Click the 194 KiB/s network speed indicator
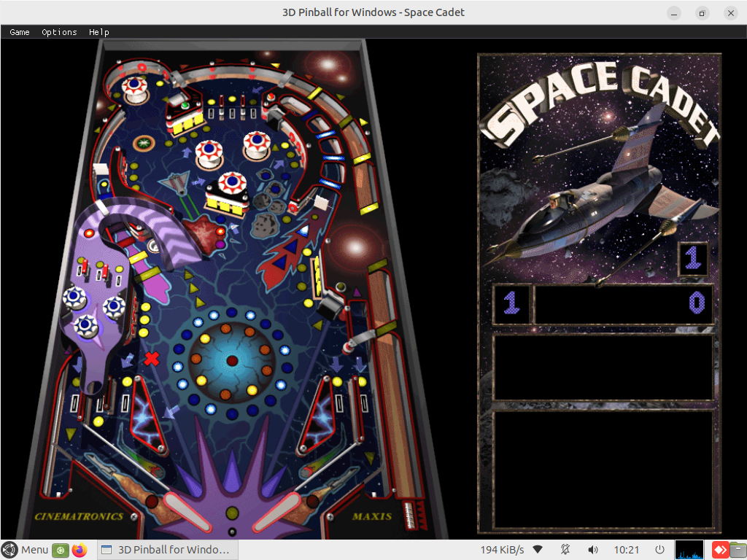Image resolution: width=747 pixels, height=560 pixels. (x=502, y=550)
